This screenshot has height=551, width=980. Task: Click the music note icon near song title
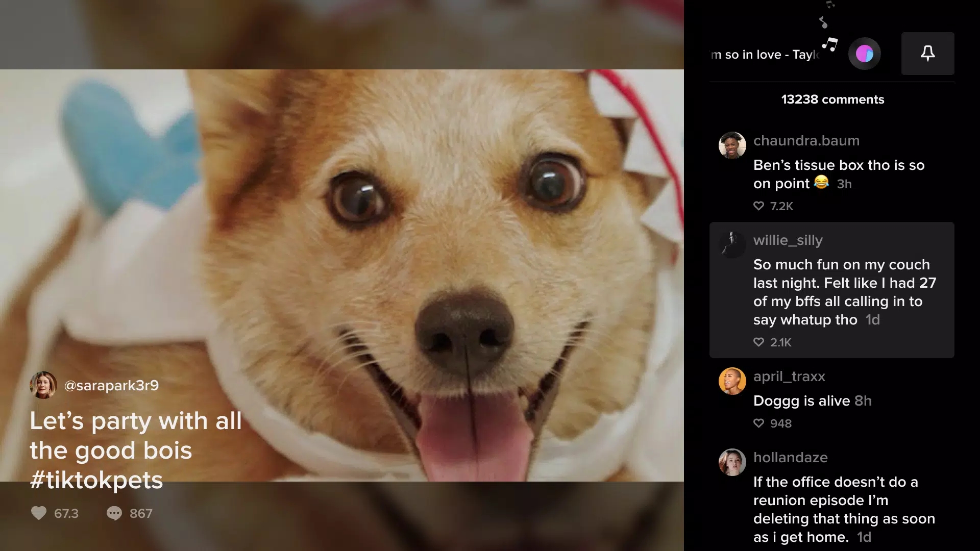[830, 43]
